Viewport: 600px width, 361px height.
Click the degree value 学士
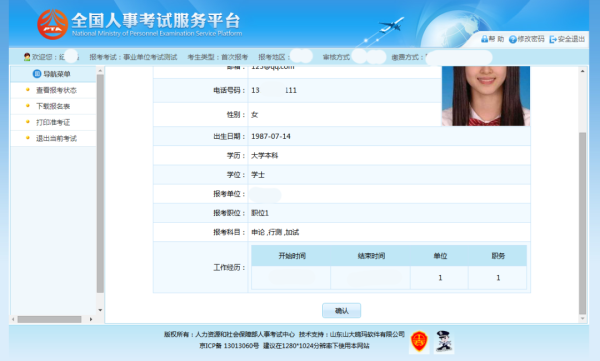[258, 175]
